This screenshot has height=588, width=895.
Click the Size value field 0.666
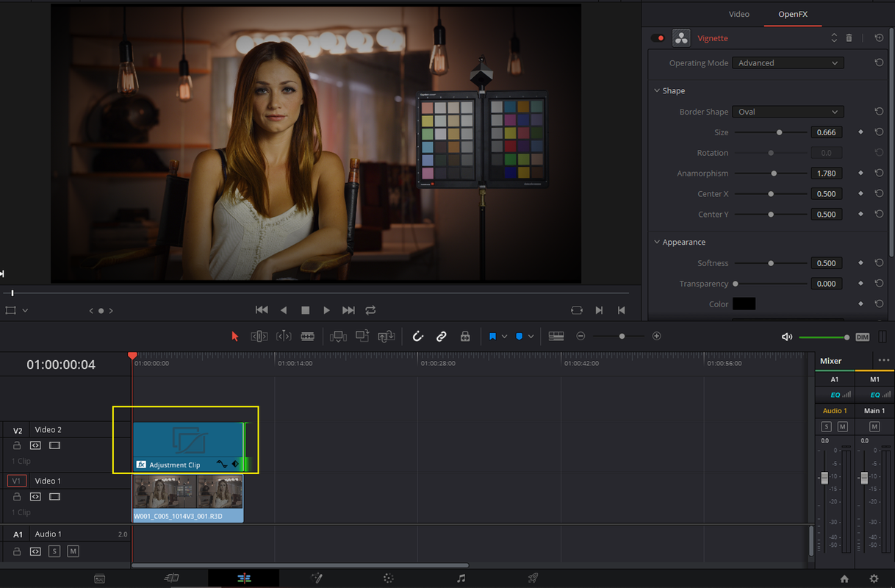coord(827,132)
